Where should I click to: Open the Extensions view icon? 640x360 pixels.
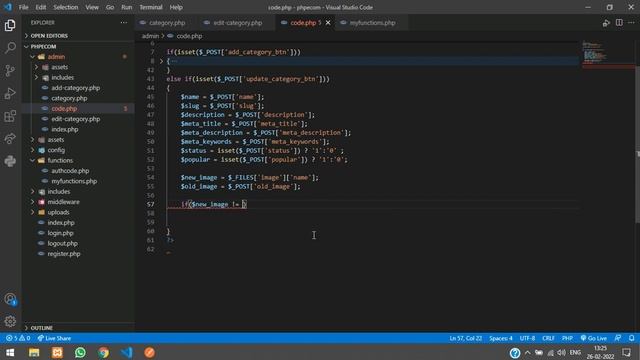[x=10, y=116]
